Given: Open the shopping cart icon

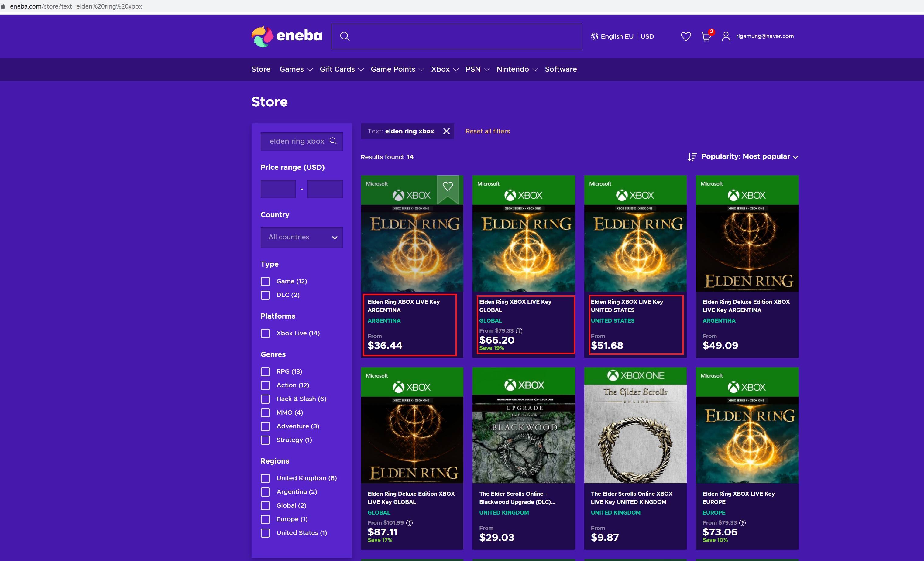Looking at the screenshot, I should [x=706, y=36].
